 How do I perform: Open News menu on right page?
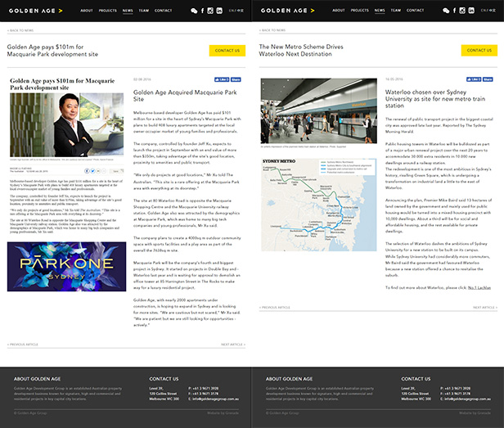380,11
